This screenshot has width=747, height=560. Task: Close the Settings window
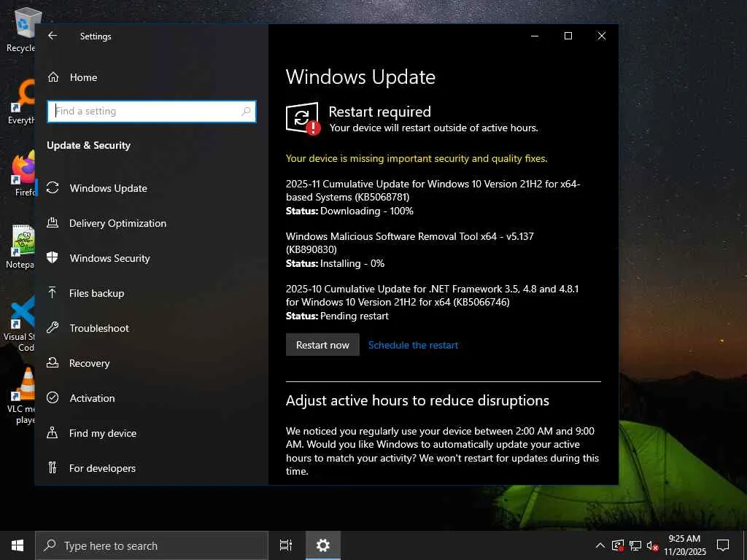tap(602, 36)
